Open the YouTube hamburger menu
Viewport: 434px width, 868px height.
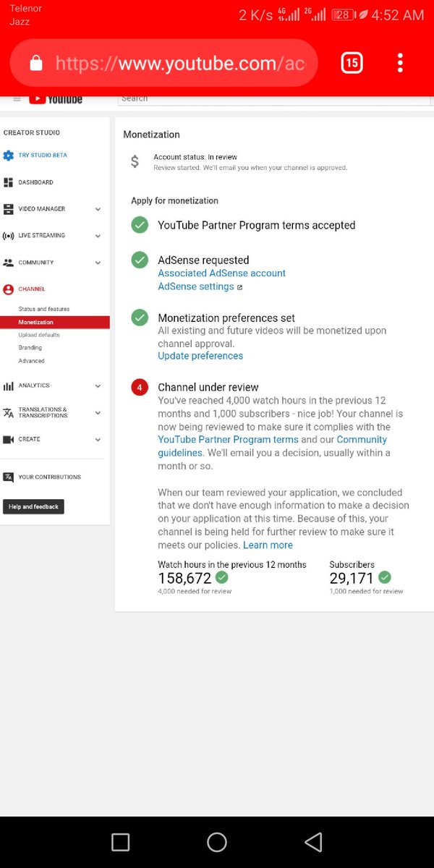click(x=17, y=98)
